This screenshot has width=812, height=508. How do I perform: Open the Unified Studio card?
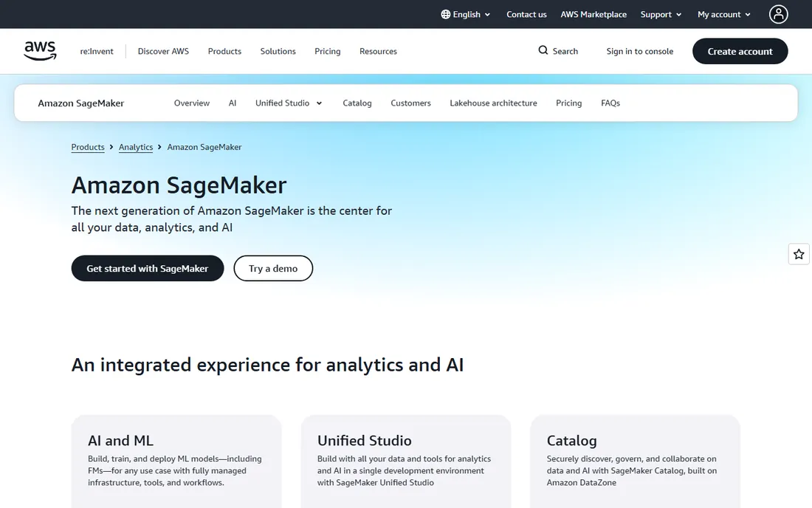(x=405, y=461)
